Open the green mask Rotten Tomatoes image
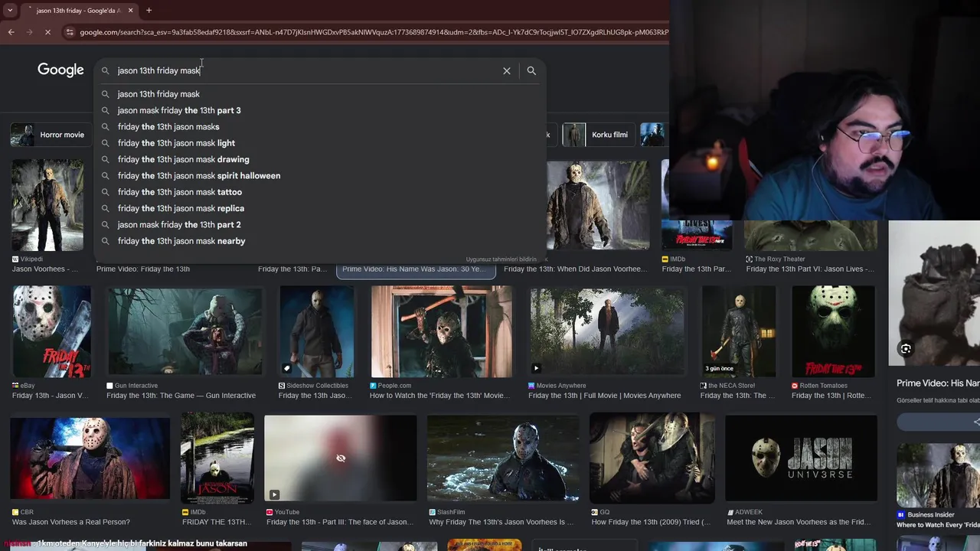 coord(833,331)
